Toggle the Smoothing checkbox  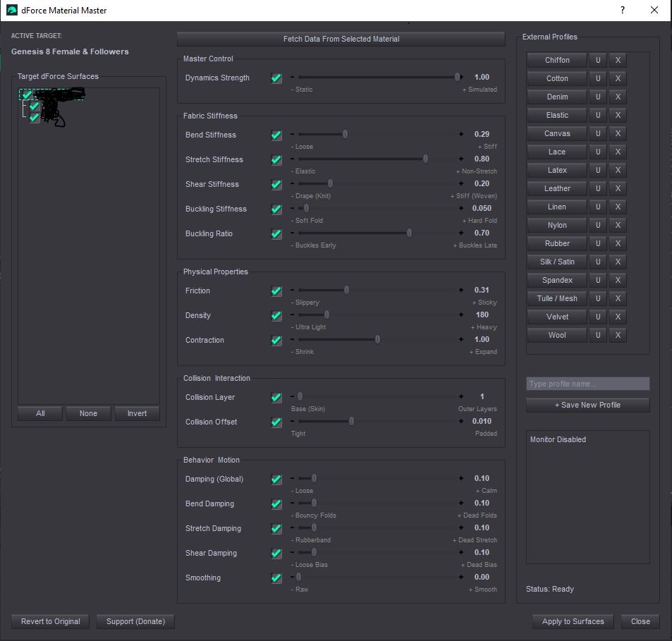276,578
